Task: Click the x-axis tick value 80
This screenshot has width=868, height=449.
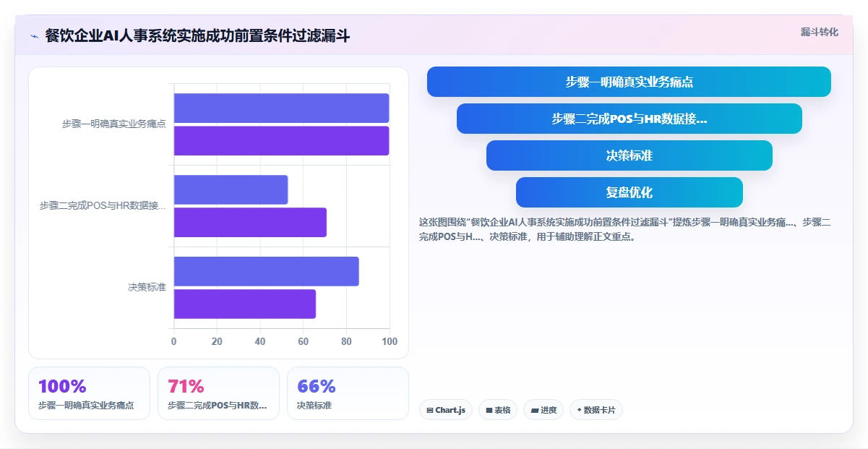Action: (x=346, y=342)
